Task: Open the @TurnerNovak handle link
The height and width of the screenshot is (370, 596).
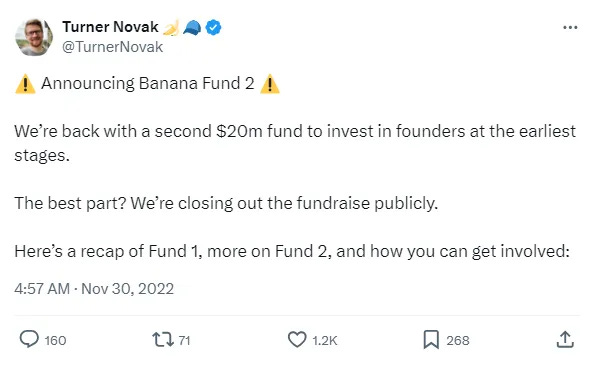Action: click(x=113, y=47)
